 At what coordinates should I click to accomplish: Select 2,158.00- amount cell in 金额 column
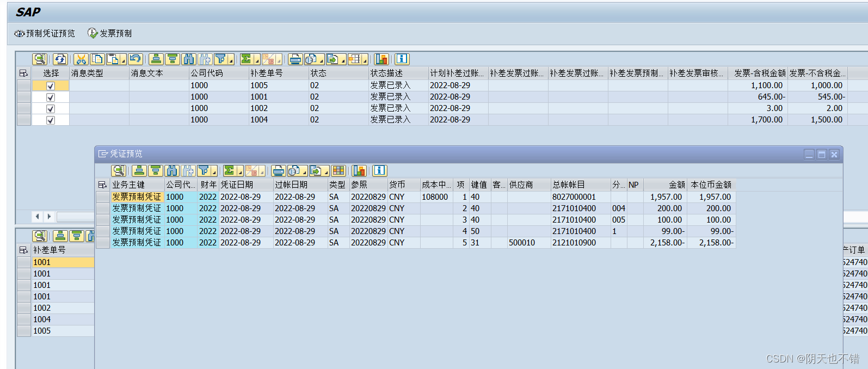click(665, 243)
